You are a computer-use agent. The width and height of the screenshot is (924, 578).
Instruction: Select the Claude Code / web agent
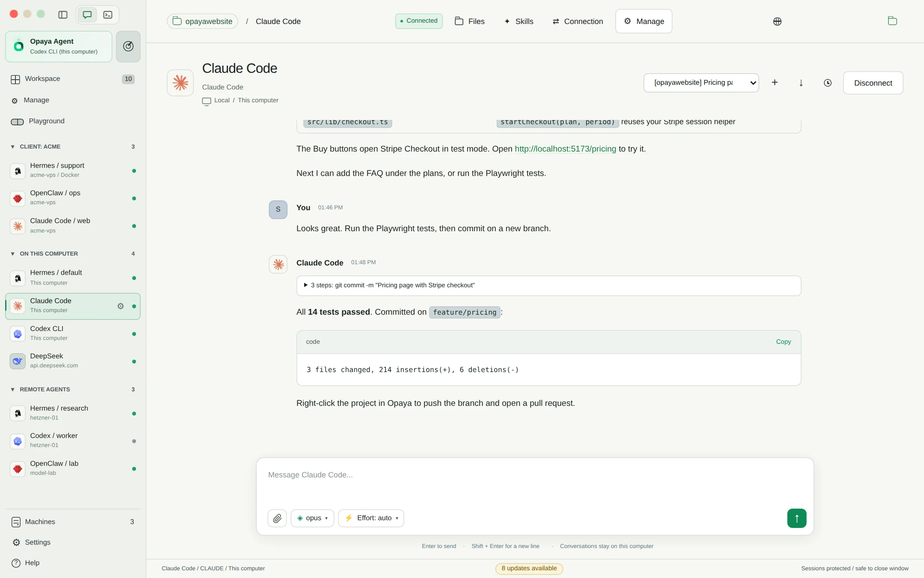(x=73, y=226)
